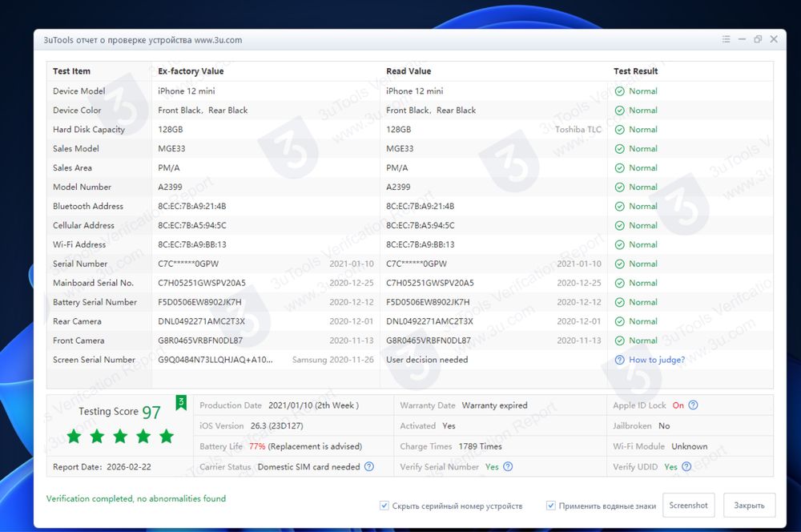Click the Sales Model Normal check icon

click(x=620, y=149)
